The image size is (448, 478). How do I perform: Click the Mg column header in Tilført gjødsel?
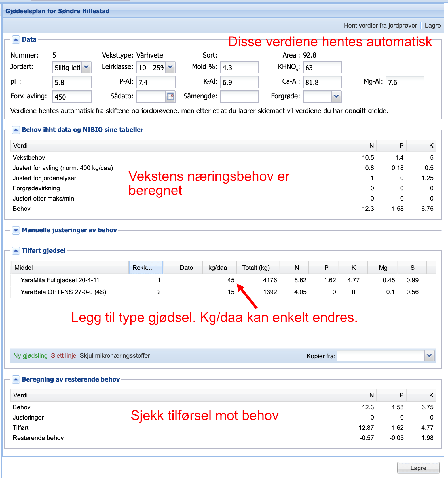(x=383, y=268)
